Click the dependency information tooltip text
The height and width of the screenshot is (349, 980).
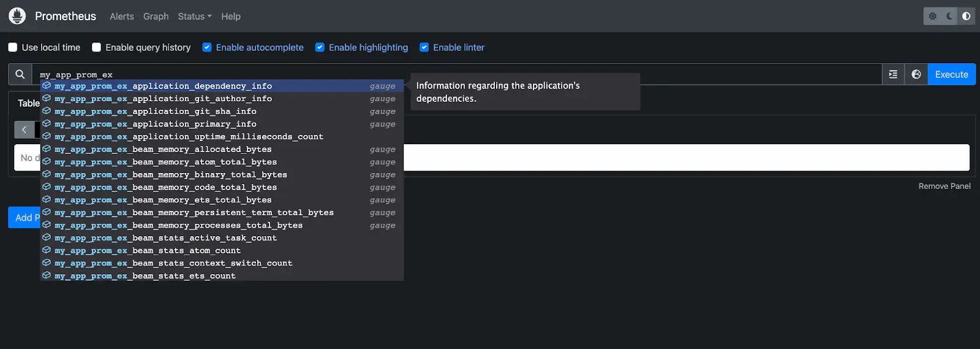(498, 92)
